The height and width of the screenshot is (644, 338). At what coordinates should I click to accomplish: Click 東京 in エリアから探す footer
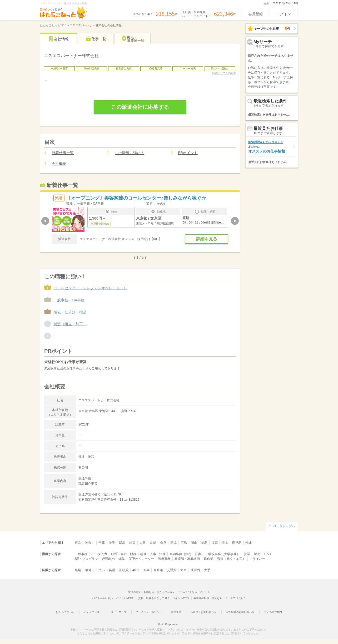click(78, 543)
